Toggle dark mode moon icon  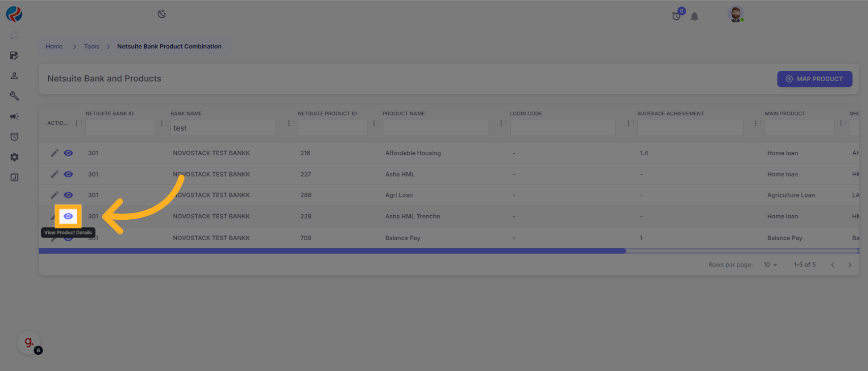click(x=162, y=14)
